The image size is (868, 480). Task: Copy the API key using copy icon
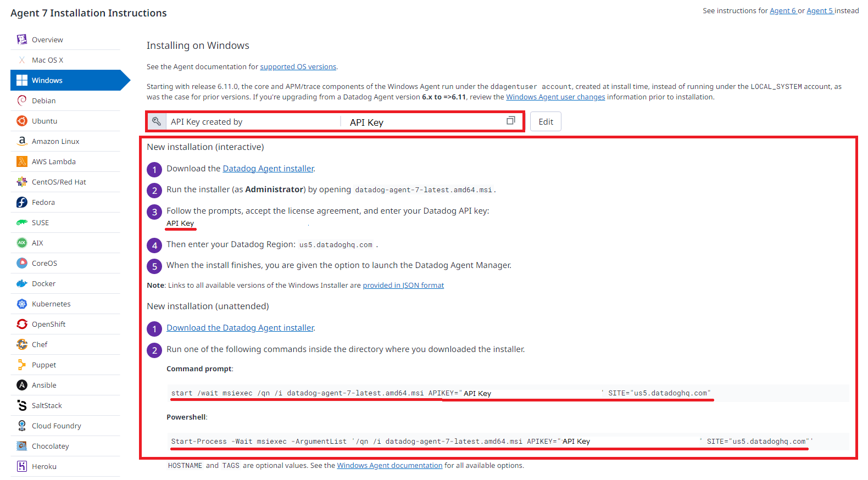point(511,121)
